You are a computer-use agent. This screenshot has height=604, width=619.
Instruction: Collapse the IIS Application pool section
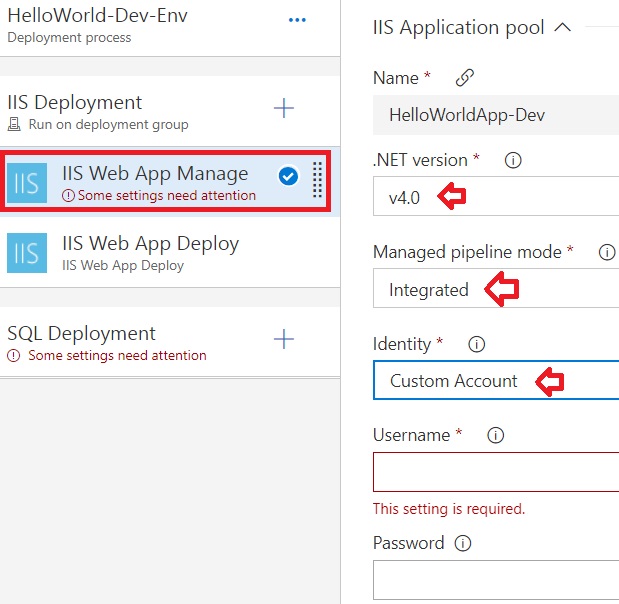(563, 28)
